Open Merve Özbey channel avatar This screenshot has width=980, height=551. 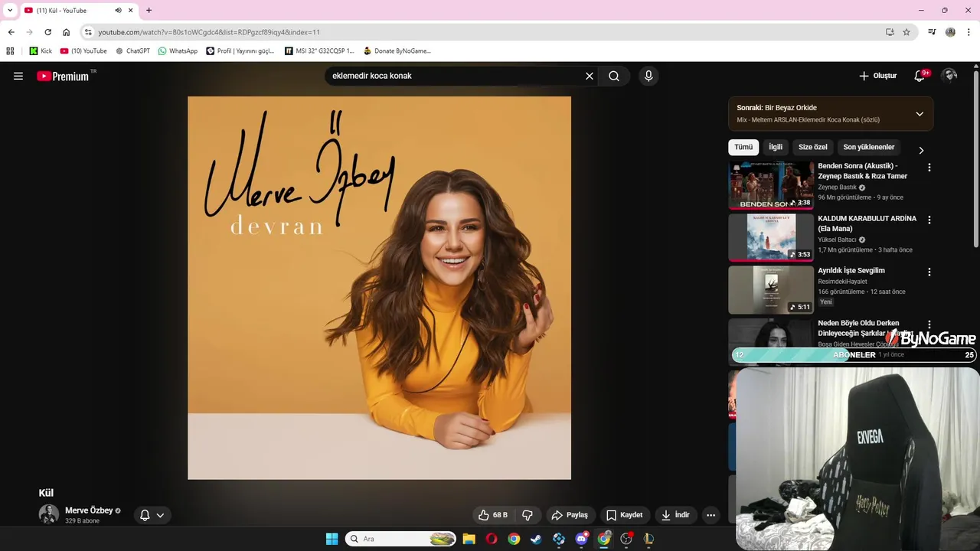point(49,514)
